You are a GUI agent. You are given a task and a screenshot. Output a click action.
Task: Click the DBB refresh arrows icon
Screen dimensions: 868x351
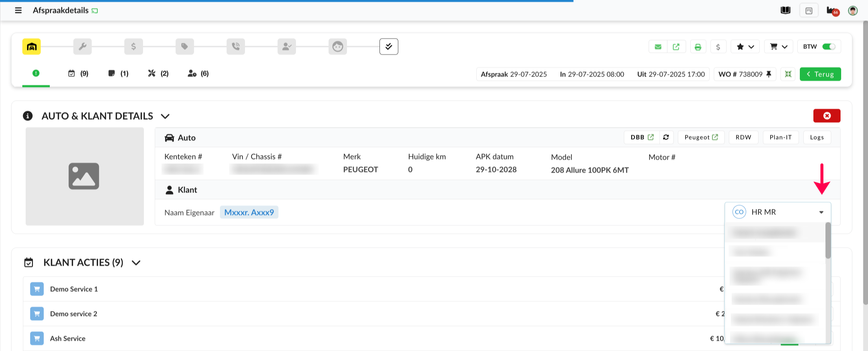(x=666, y=137)
